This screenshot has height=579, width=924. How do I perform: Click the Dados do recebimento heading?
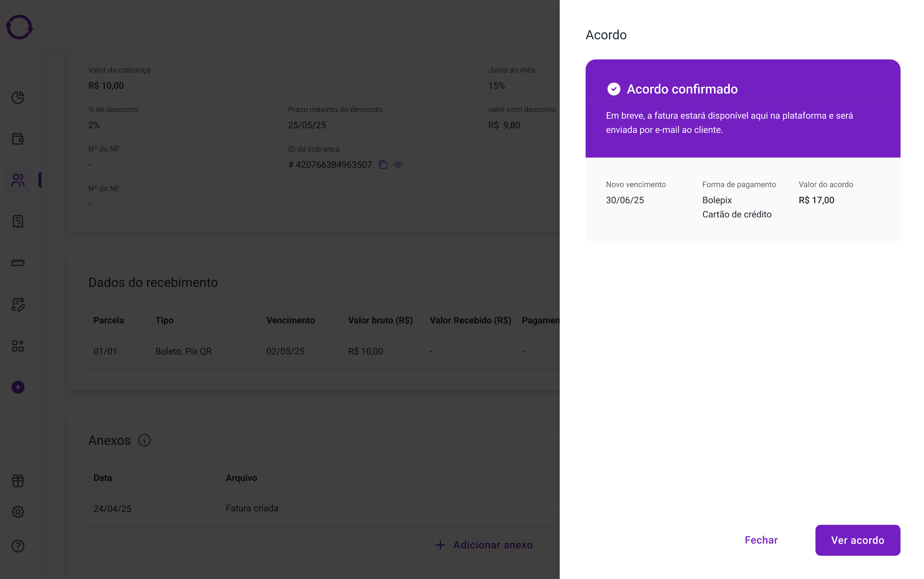pos(153,282)
